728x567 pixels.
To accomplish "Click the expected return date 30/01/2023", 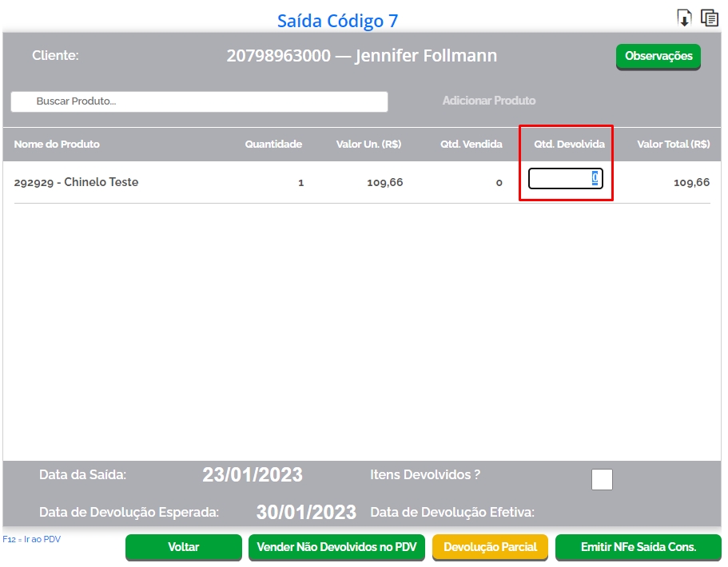I will coord(306,512).
